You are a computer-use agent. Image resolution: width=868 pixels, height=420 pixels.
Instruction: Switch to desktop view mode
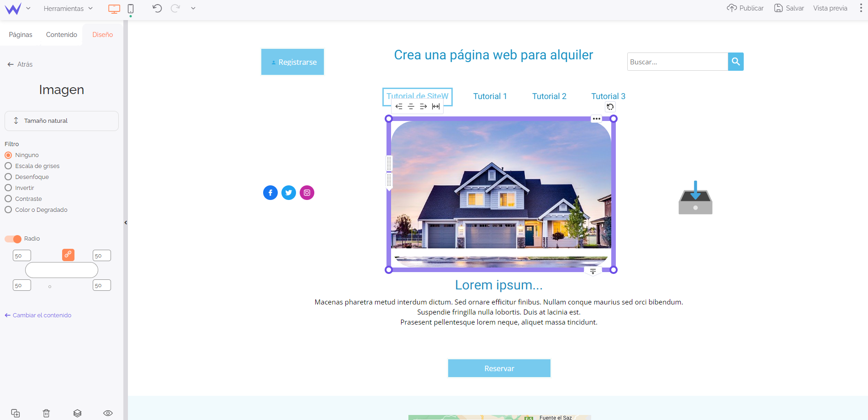[x=114, y=9]
